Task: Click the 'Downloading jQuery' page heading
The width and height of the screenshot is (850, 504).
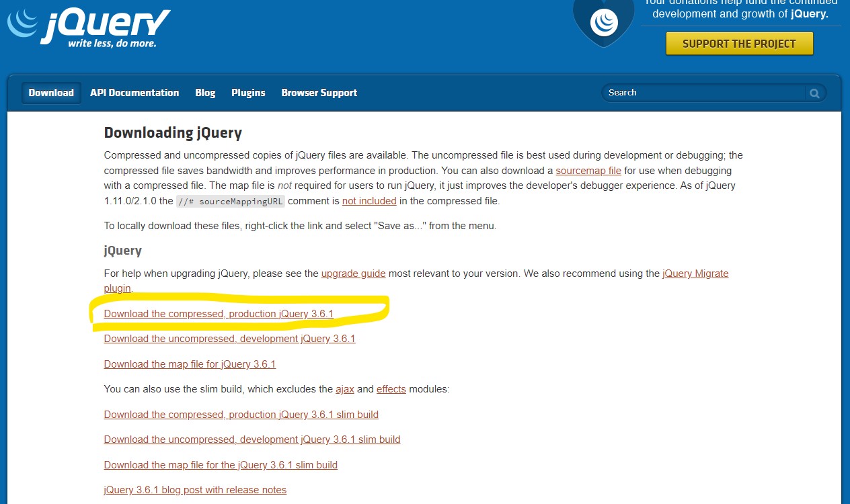Action: 173,133
